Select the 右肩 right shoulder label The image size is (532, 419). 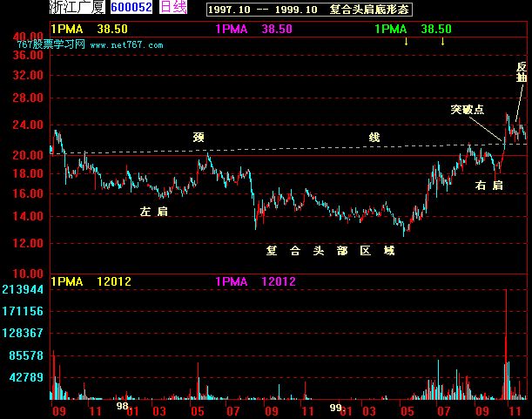click(x=489, y=185)
